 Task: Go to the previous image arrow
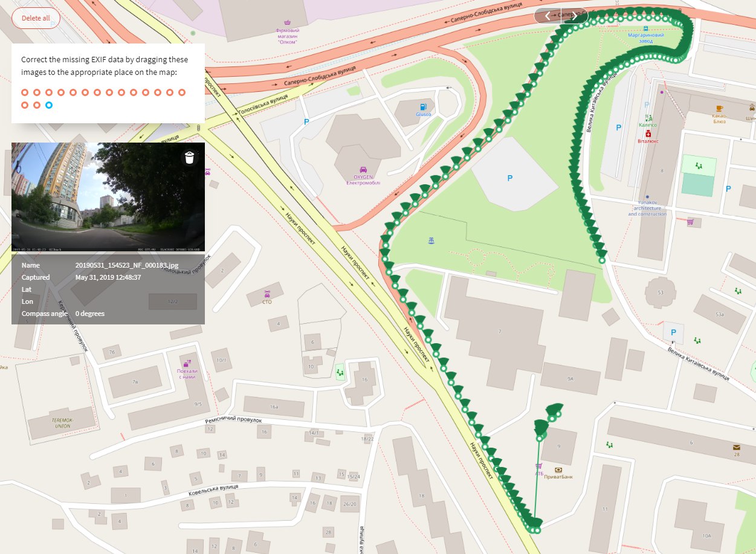548,16
